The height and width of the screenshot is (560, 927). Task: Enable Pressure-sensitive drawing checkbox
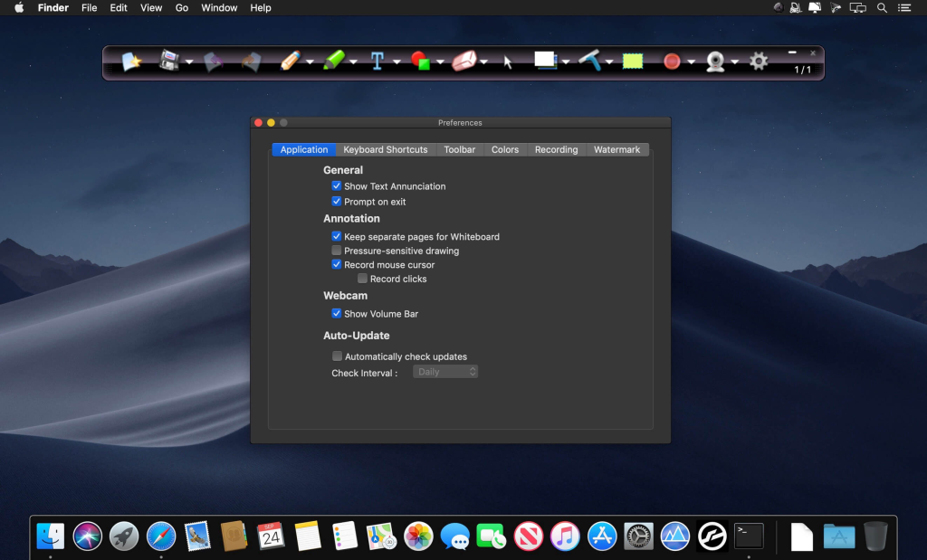(337, 251)
